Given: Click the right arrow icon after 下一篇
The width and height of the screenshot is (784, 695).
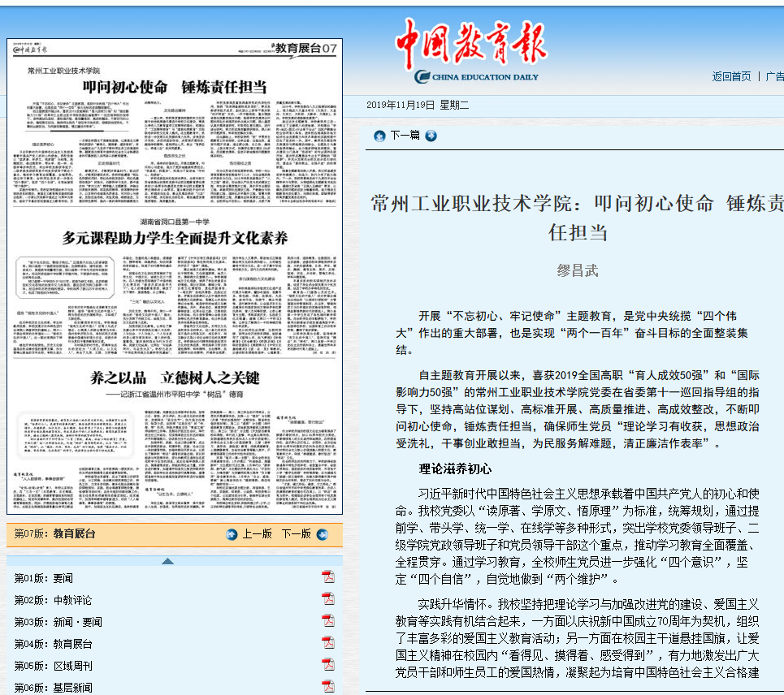Looking at the screenshot, I should point(431,136).
